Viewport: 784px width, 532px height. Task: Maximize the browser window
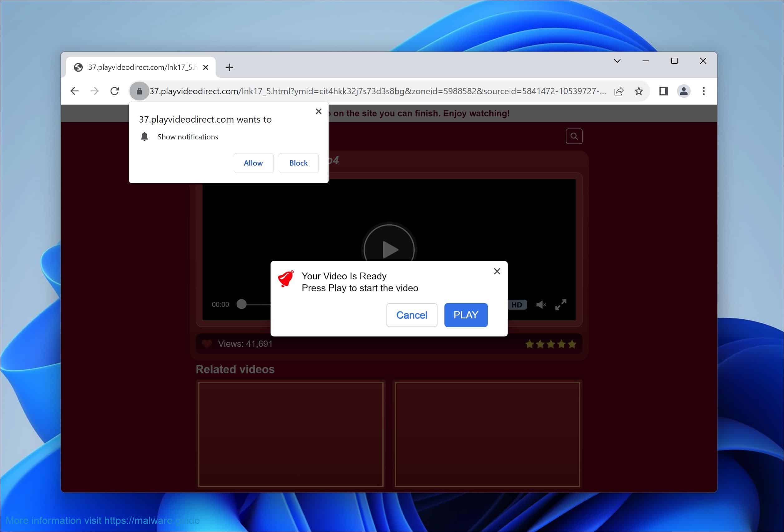[x=674, y=61]
